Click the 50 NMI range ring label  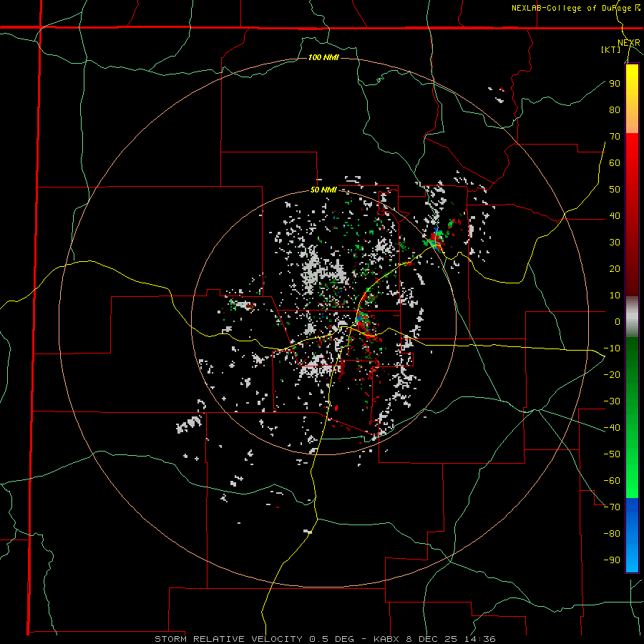click(x=323, y=190)
